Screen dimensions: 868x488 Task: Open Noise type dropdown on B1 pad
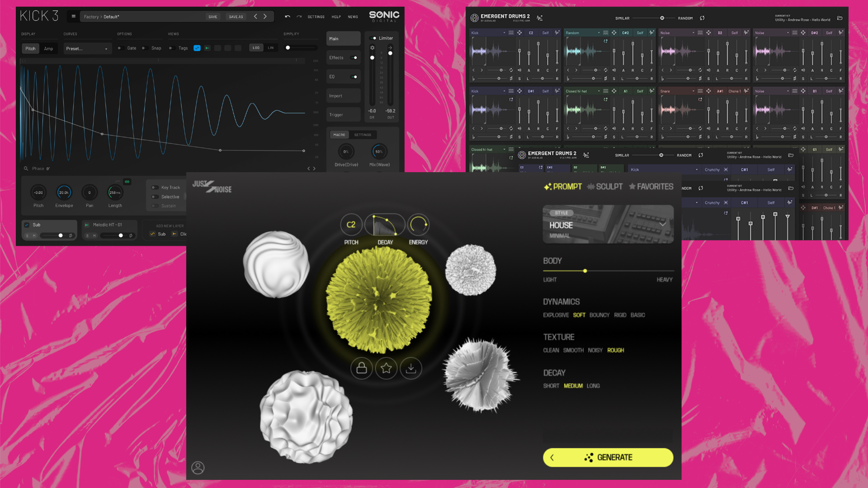pos(772,91)
